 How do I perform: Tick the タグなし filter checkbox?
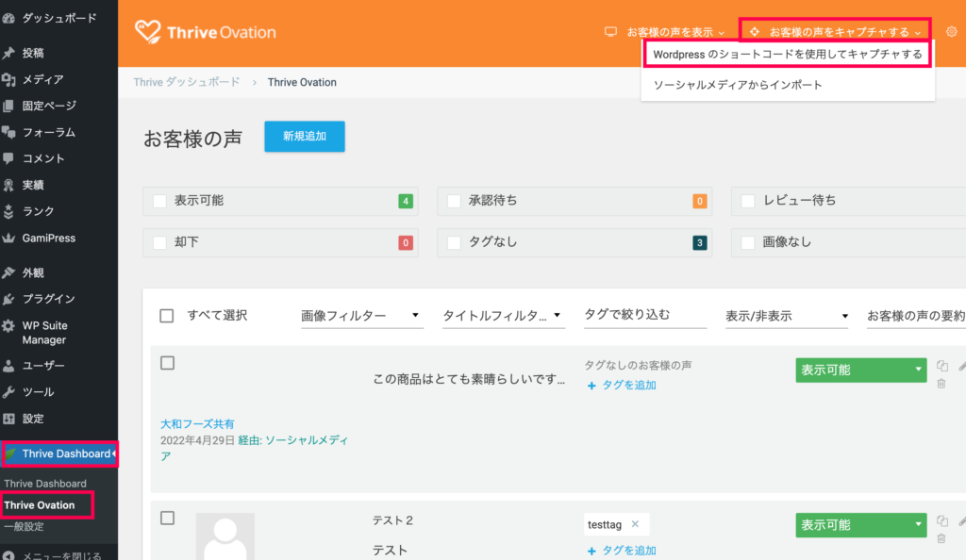(454, 242)
